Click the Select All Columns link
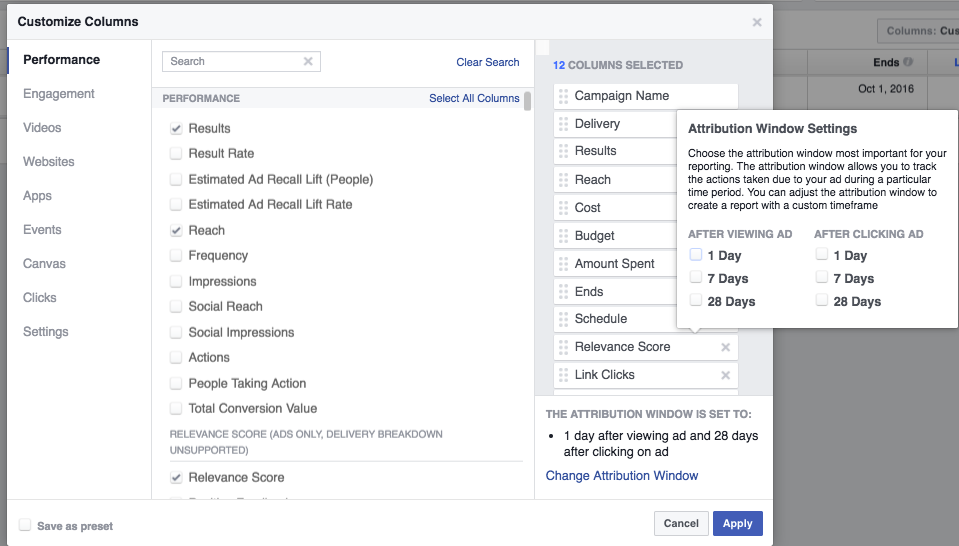The height and width of the screenshot is (546, 959). point(474,98)
